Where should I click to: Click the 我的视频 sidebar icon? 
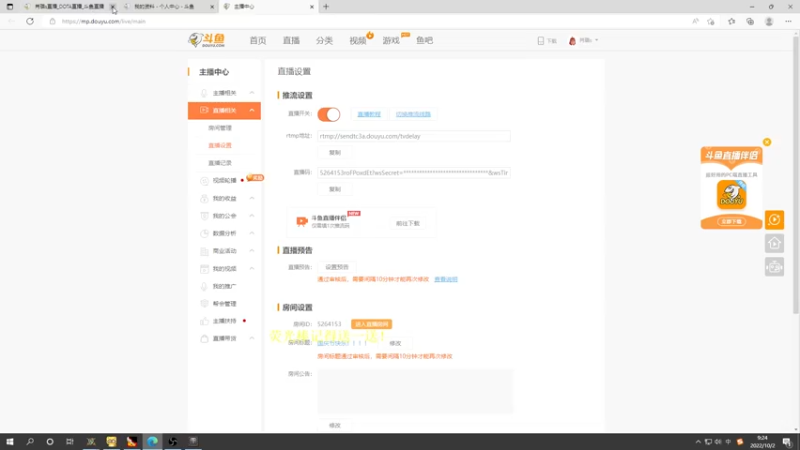204,268
